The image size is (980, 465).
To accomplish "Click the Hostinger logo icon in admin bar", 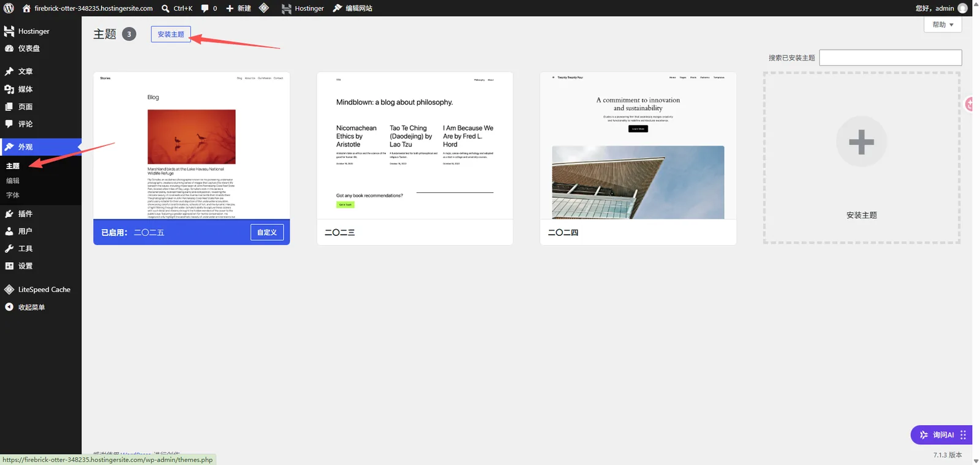I will tap(286, 9).
